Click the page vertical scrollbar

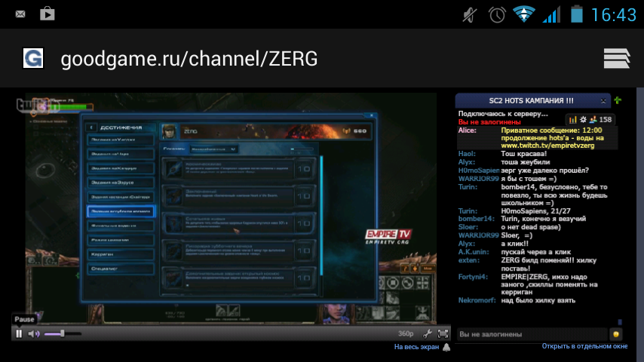(x=640, y=224)
